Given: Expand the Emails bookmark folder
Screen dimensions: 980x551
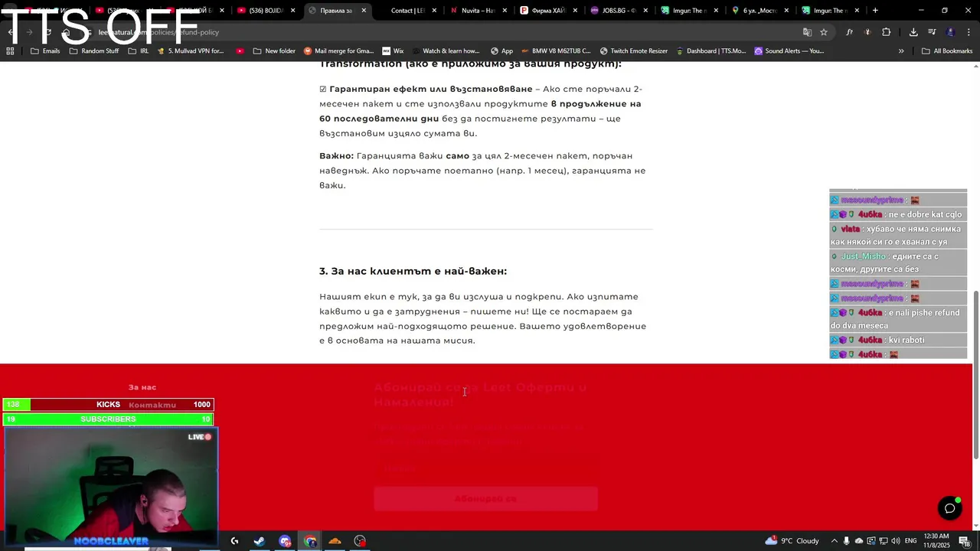Looking at the screenshot, I should [45, 51].
